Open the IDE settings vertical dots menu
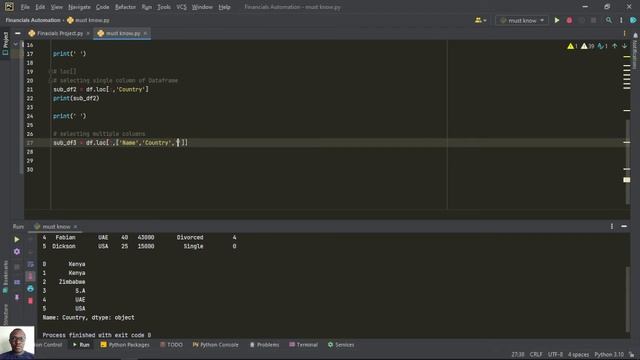The width and height of the screenshot is (640, 360). (x=621, y=20)
